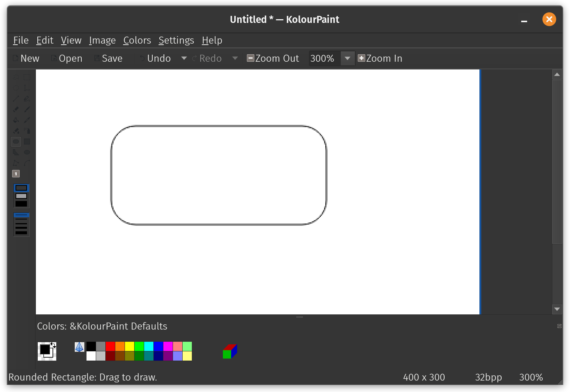The height and width of the screenshot is (392, 570).
Task: Pick the cyan color swatch
Action: (149, 346)
